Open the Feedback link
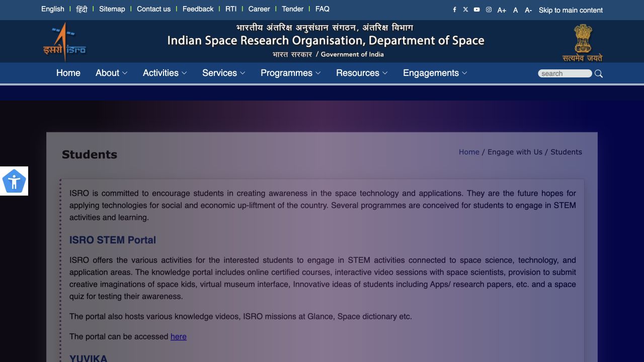This screenshot has width=644, height=362. [x=198, y=9]
